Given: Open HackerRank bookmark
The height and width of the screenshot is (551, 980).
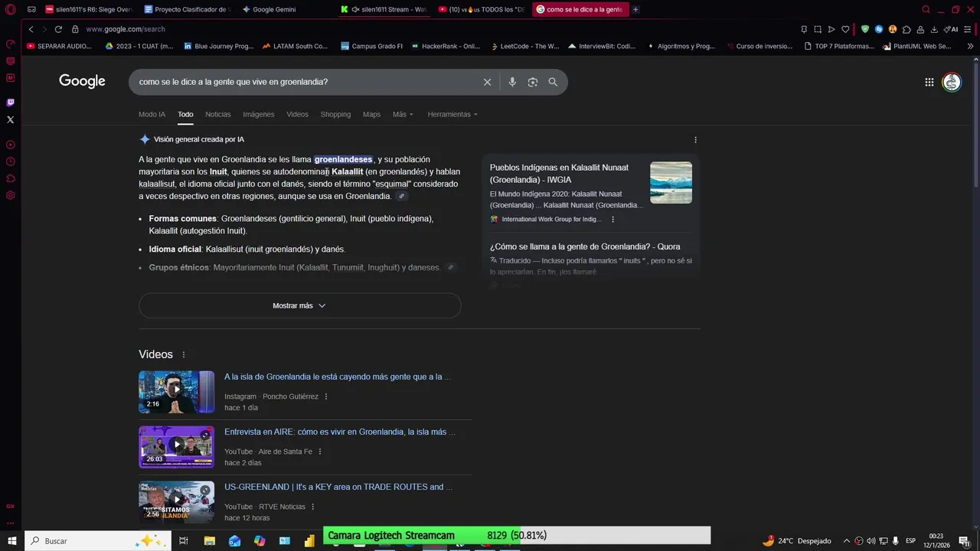Looking at the screenshot, I should coord(445,46).
